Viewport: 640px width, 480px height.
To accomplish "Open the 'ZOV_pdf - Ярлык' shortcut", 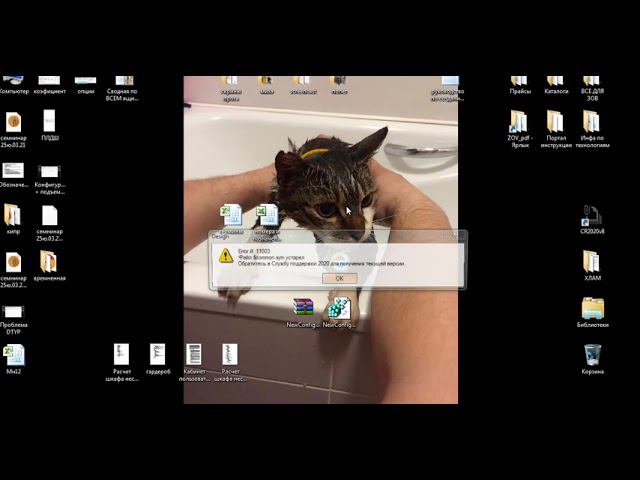I will 520,129.
